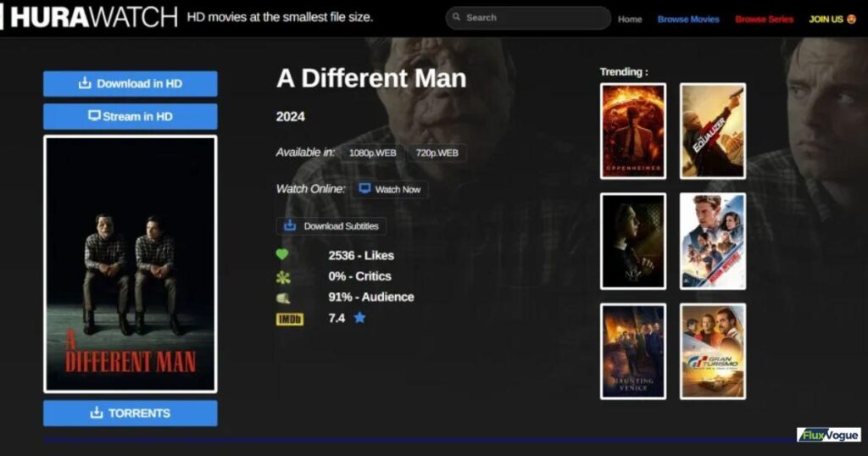Open Gran Turismo trending poster
The image size is (868, 456).
pyautogui.click(x=712, y=352)
